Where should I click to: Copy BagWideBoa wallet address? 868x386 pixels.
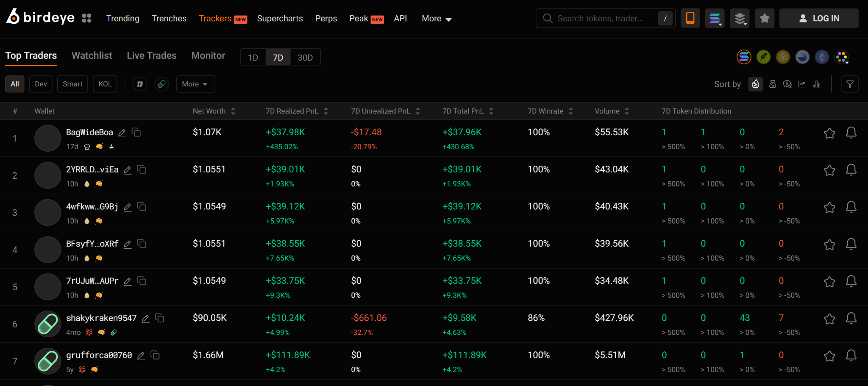pyautogui.click(x=136, y=132)
